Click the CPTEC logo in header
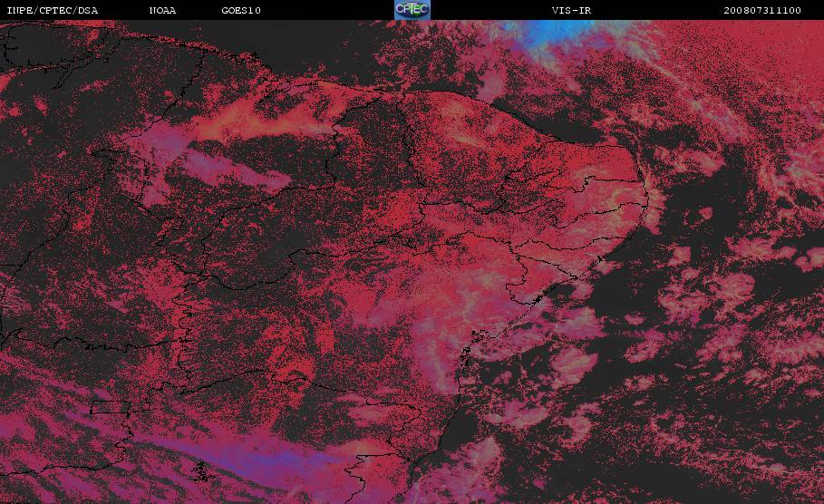Image resolution: width=824 pixels, height=504 pixels. (x=412, y=9)
